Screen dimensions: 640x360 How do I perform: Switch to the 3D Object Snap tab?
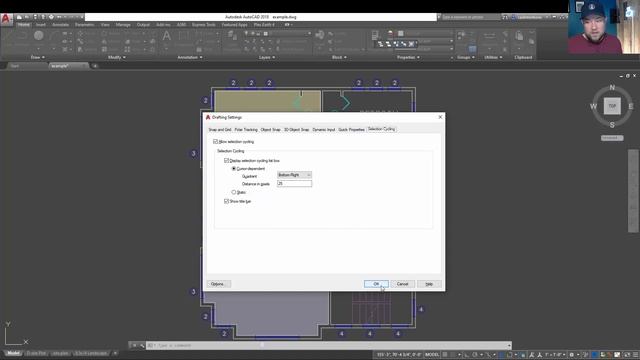pos(296,130)
